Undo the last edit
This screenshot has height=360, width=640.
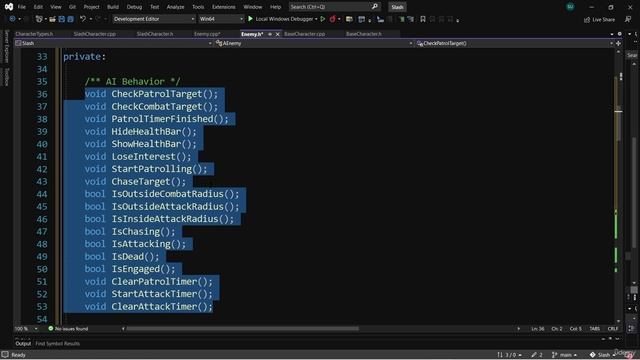(x=83, y=19)
